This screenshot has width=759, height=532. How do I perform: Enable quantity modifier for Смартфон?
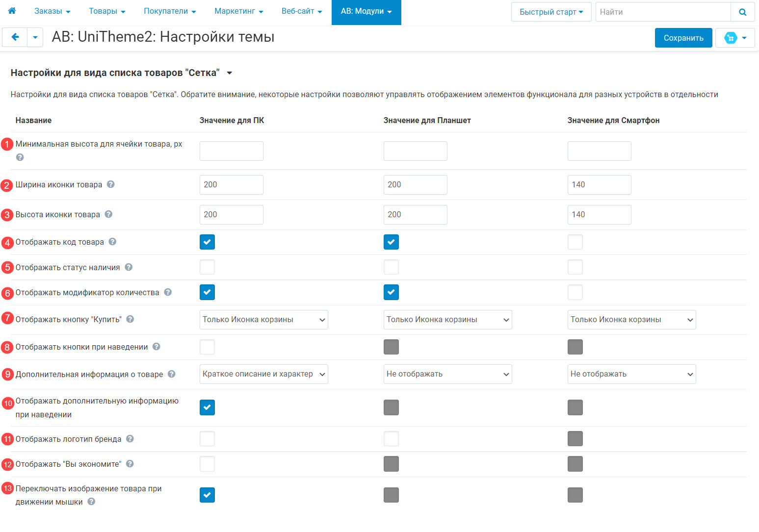tap(575, 292)
